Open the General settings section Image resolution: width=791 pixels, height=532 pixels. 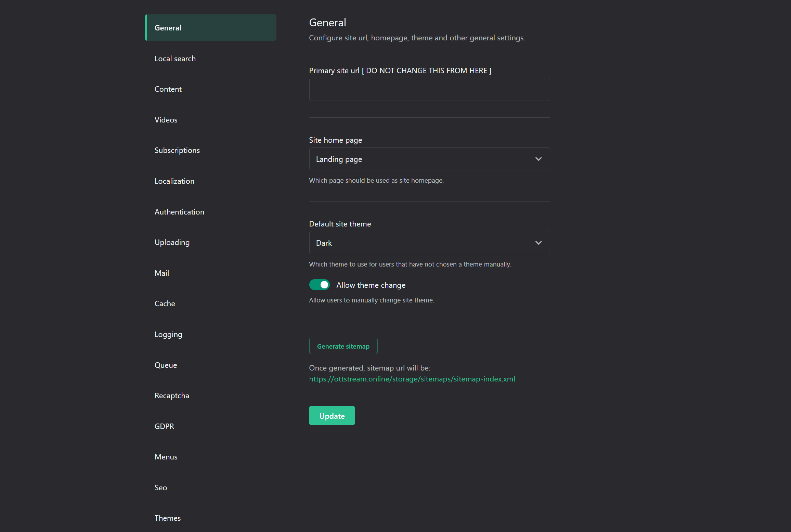point(211,28)
